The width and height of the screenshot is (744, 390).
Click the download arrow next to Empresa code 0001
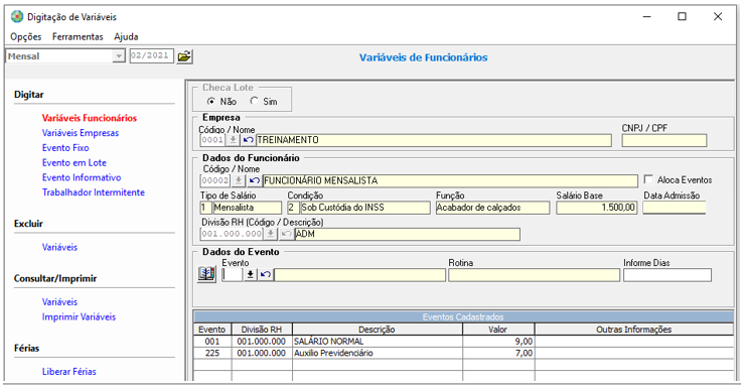[233, 140]
